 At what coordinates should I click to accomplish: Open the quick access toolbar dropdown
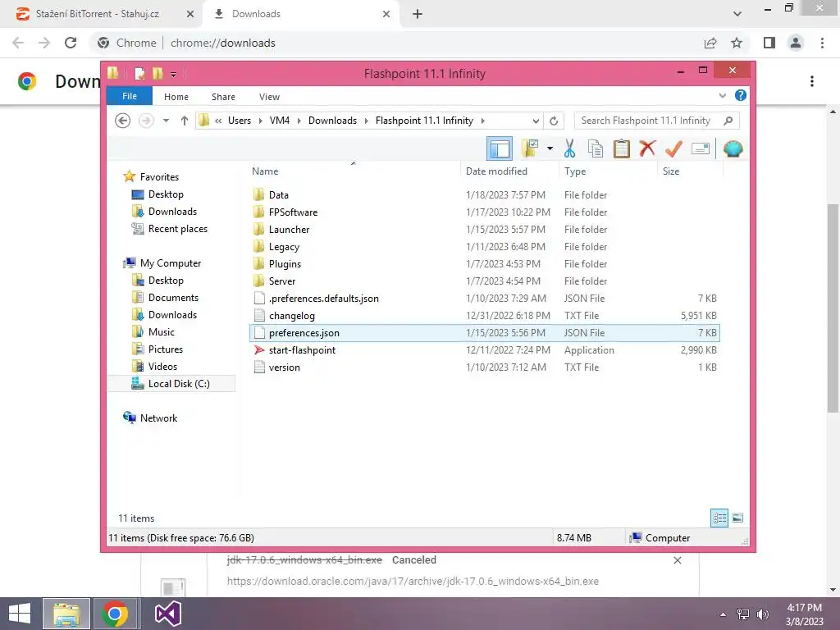(x=174, y=75)
